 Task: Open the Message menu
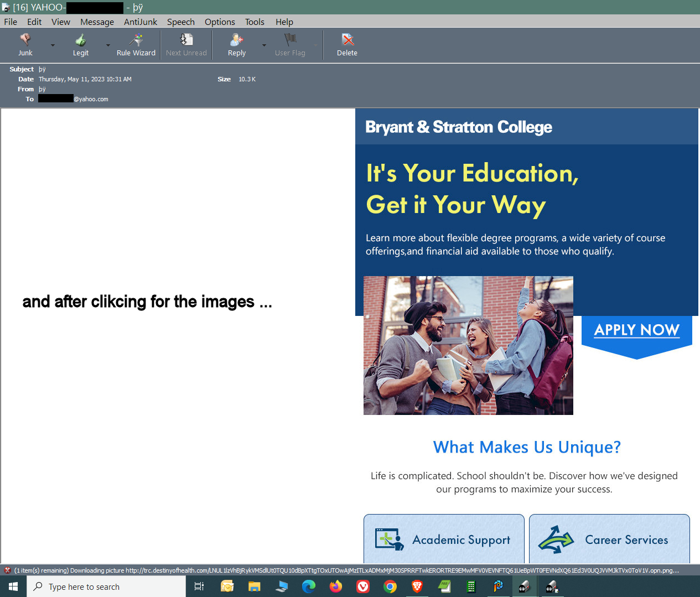pyautogui.click(x=97, y=22)
